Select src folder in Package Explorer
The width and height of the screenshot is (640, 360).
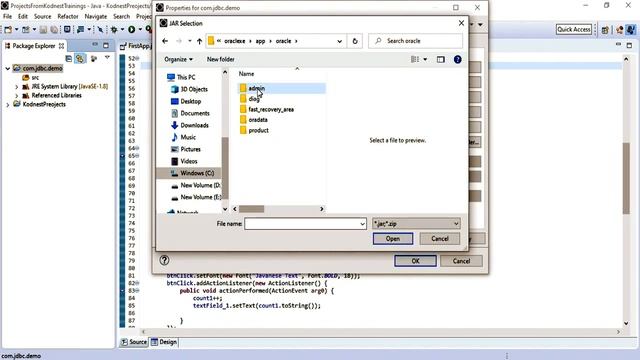(x=31, y=78)
